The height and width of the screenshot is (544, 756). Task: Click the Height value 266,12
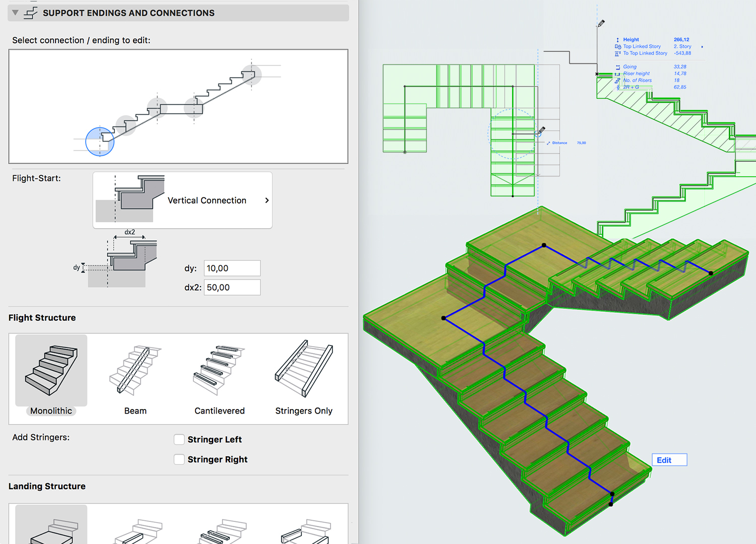[681, 40]
